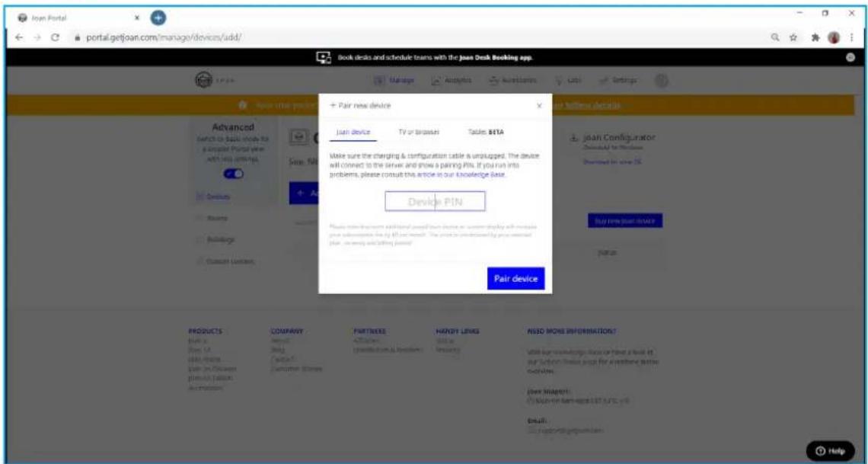Open the browser extensions puzzle icon
This screenshot has width=868, height=464.
click(x=816, y=37)
